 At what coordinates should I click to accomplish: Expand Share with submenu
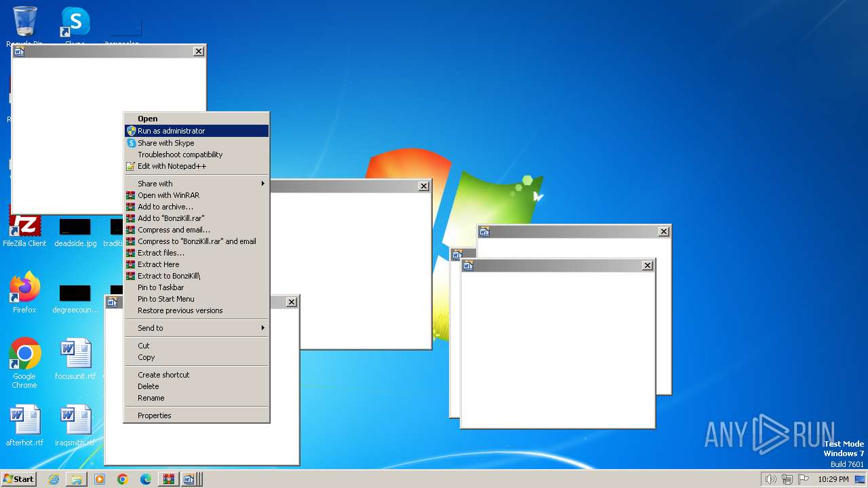197,184
